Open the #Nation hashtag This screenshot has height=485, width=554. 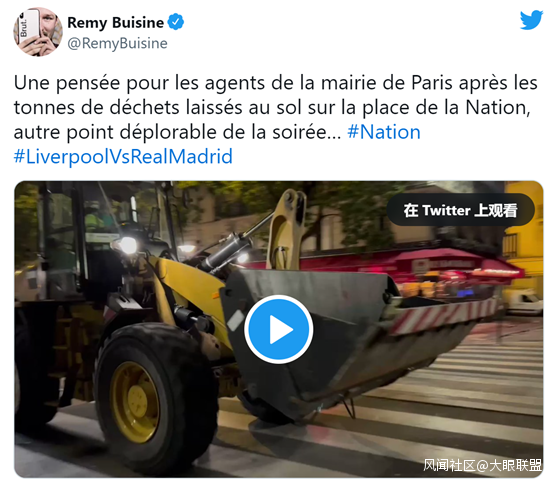[384, 132]
